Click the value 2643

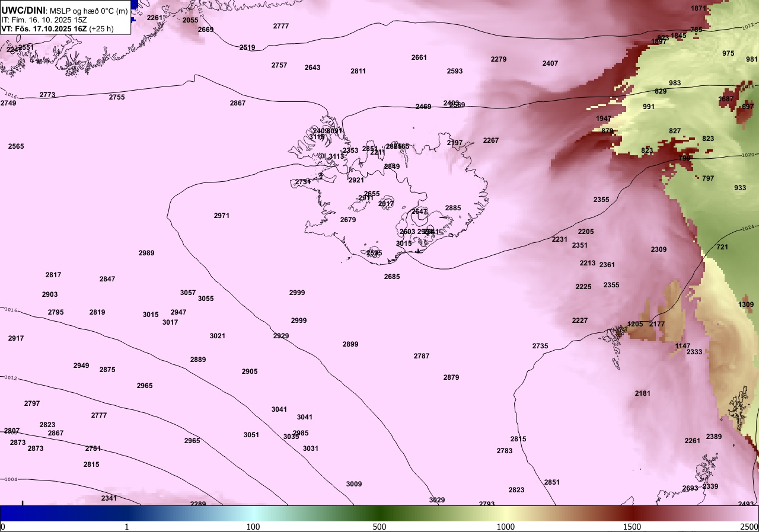tap(312, 68)
